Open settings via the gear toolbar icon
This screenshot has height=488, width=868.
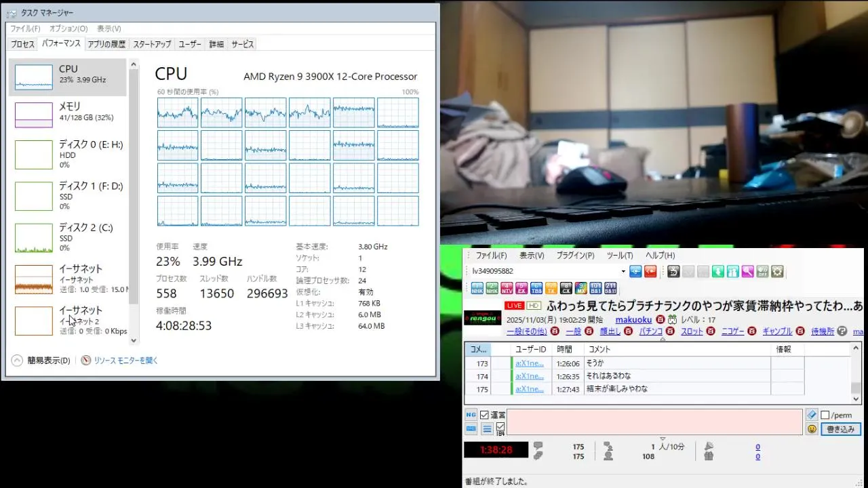pyautogui.click(x=777, y=272)
